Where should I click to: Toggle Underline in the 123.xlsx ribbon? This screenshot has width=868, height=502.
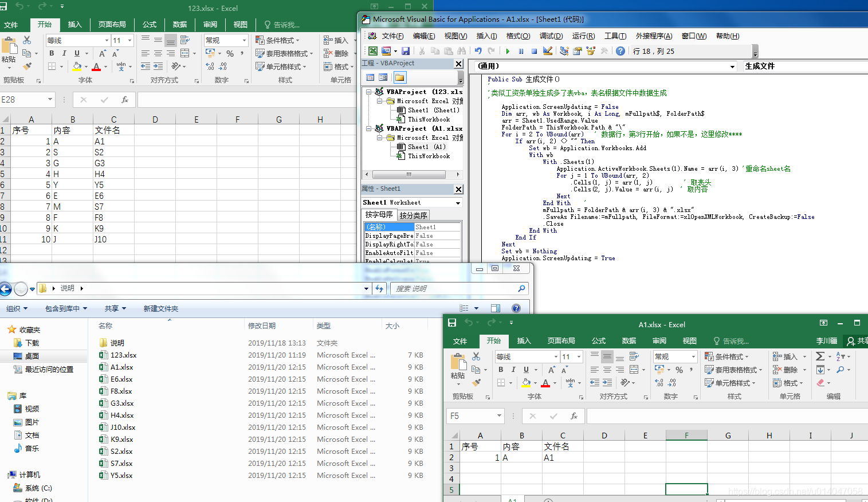pyautogui.click(x=77, y=53)
